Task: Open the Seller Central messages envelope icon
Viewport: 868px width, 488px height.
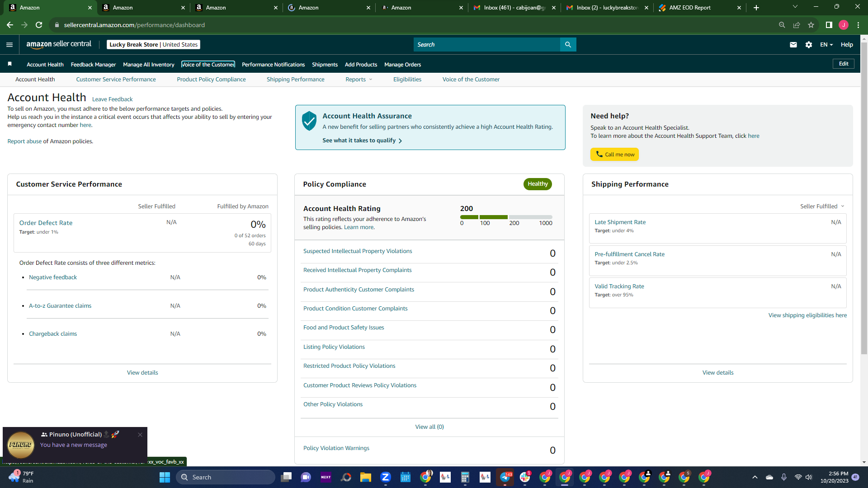Action: pos(793,45)
